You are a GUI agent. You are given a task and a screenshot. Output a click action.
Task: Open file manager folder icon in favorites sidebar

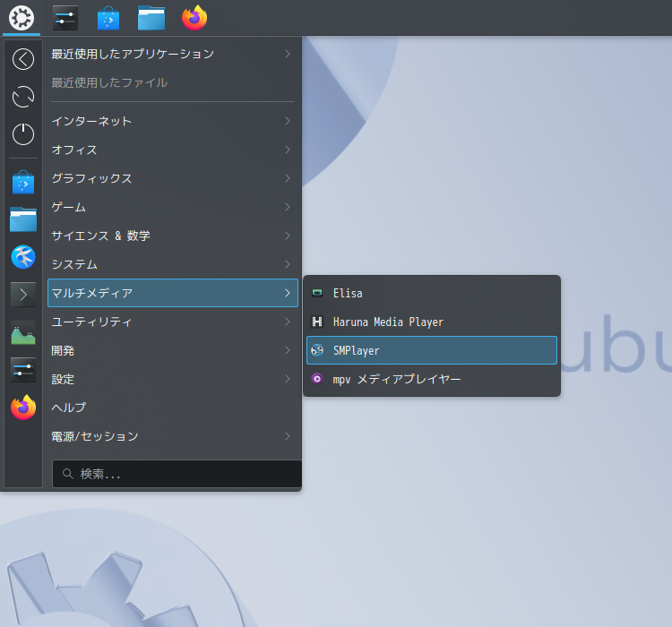point(23,219)
